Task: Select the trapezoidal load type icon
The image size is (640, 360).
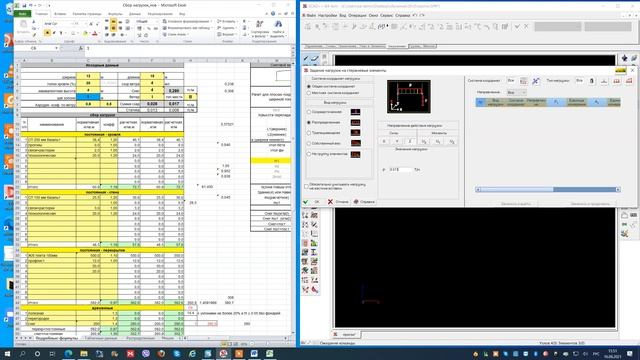Action: tap(355, 133)
